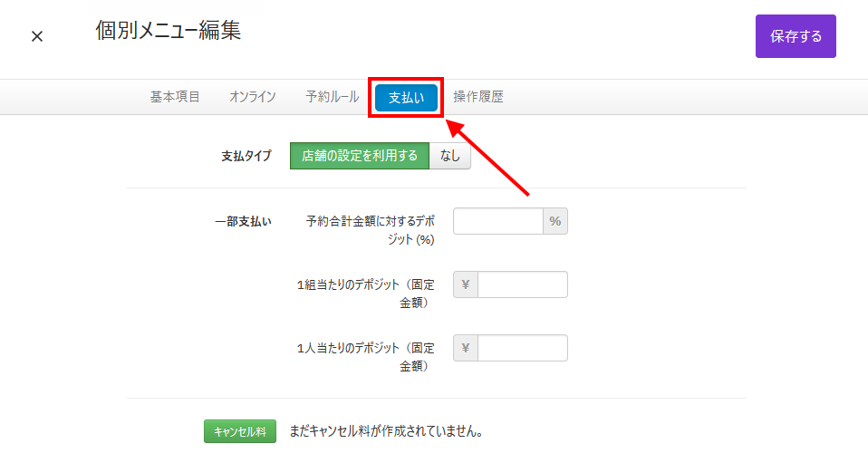Choose 店舗の設定を利用する payment type
This screenshot has width=868, height=453.
pyautogui.click(x=360, y=156)
